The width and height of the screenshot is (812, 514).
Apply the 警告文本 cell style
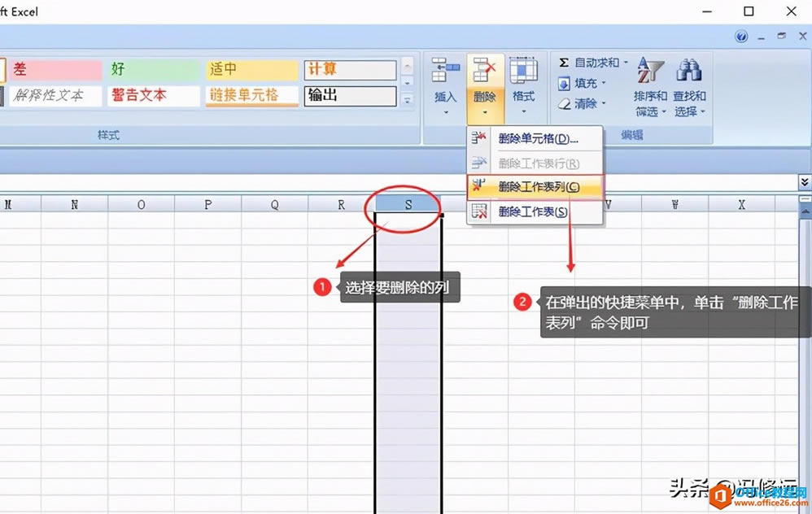click(x=153, y=96)
